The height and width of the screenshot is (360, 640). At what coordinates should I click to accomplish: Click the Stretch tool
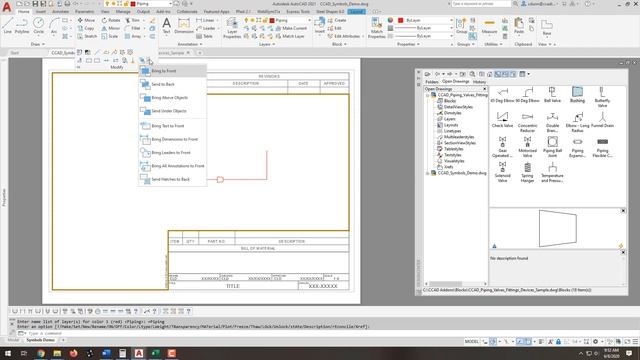tap(87, 36)
